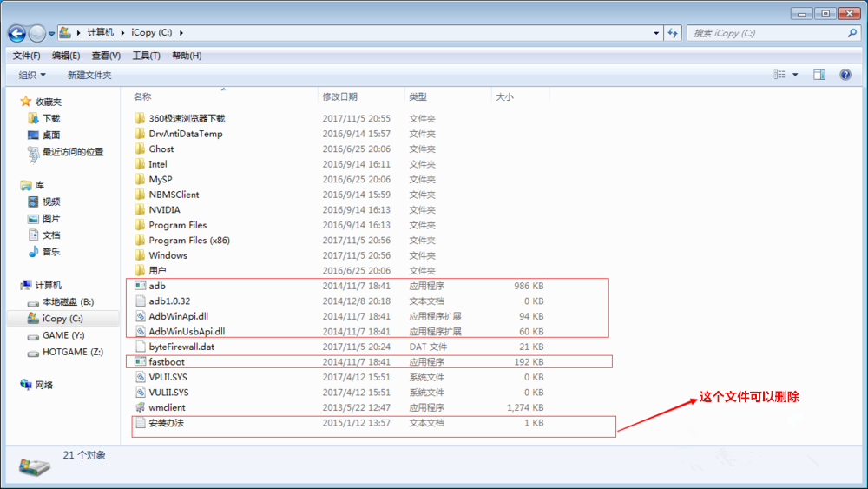Image resolution: width=868 pixels, height=489 pixels.
Task: Open recent pages dropdown next to Forward
Action: point(51,34)
